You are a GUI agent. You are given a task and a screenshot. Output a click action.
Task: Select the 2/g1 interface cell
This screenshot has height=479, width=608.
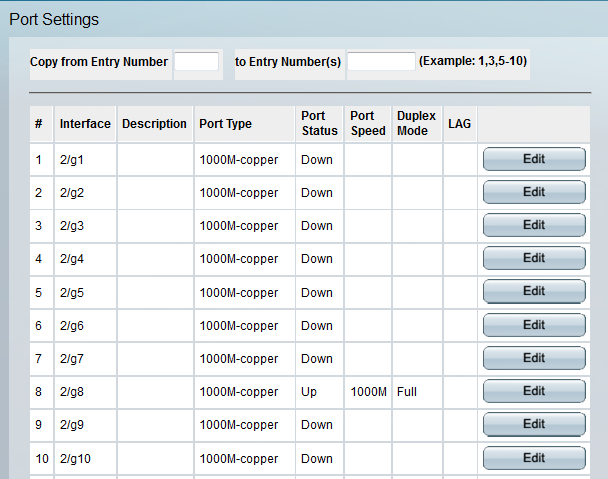coord(85,160)
